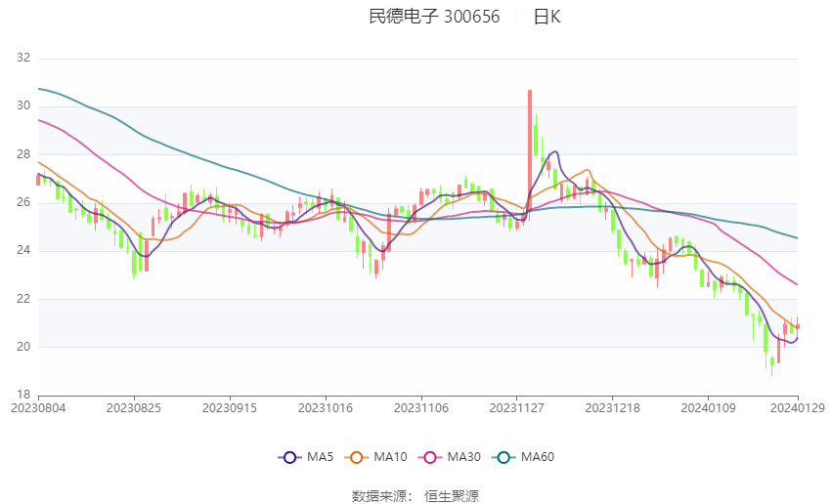Toggle the MA5 legend series
This screenshot has height=504, width=831.
pos(306,457)
